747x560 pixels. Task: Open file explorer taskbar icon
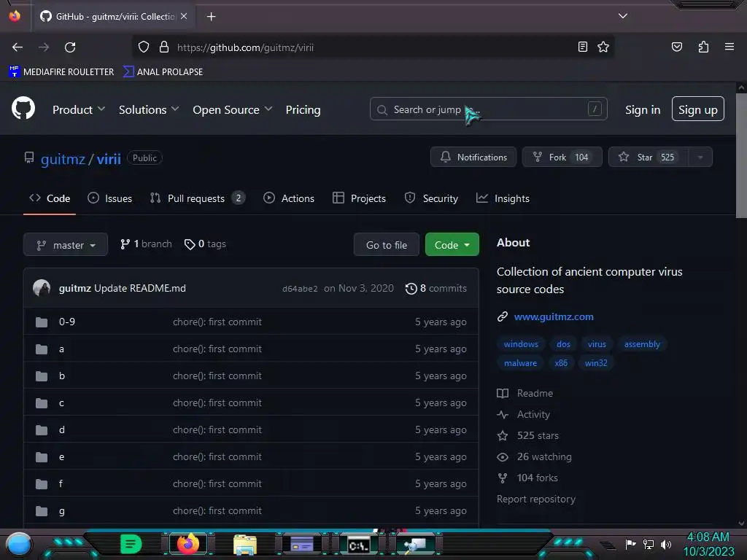(245, 544)
